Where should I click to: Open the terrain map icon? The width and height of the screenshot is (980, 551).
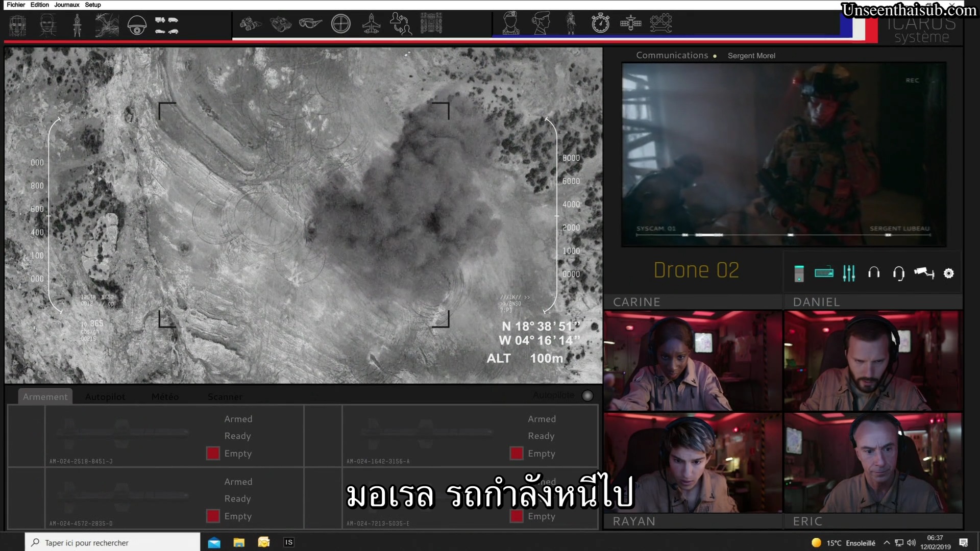(107, 24)
